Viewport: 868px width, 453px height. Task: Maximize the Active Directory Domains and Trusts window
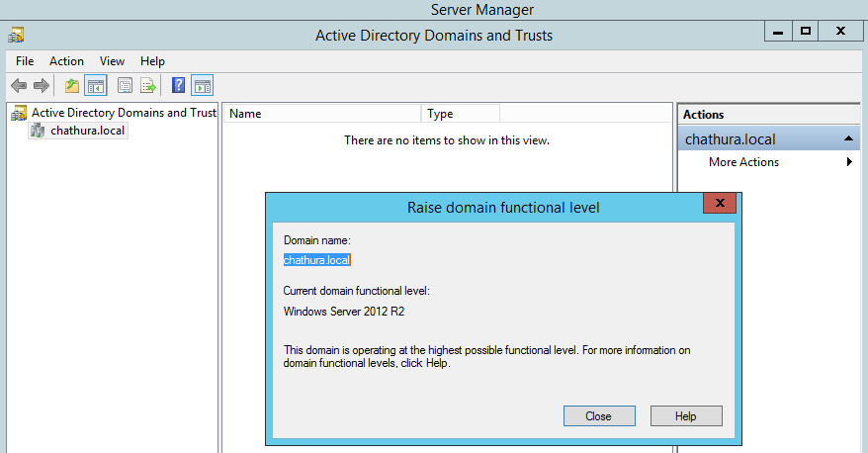coord(806,32)
